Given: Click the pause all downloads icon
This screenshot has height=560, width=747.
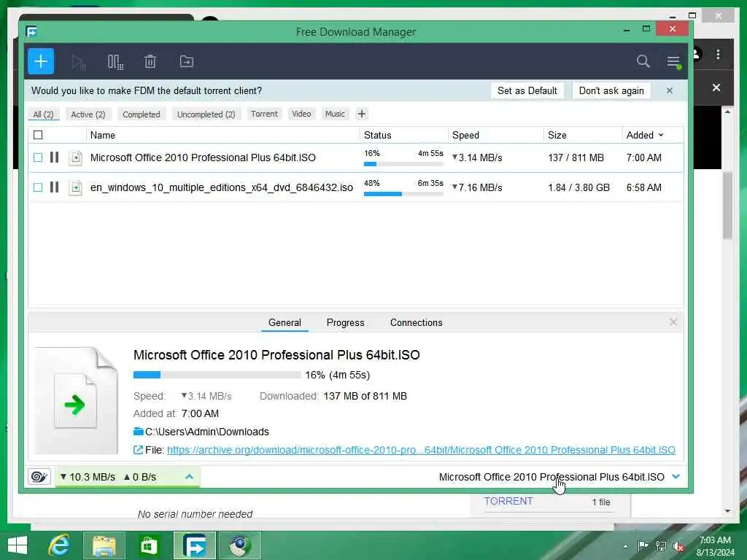Looking at the screenshot, I should [115, 62].
